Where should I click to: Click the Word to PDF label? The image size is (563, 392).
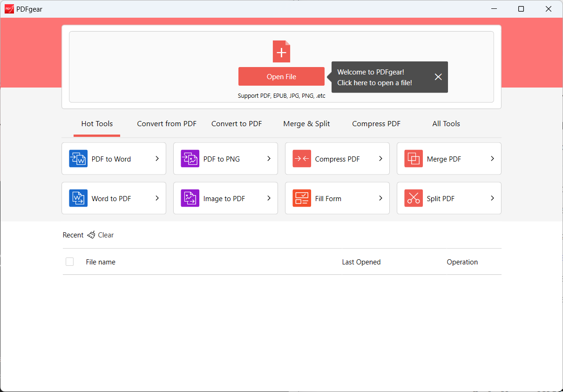[x=111, y=199]
